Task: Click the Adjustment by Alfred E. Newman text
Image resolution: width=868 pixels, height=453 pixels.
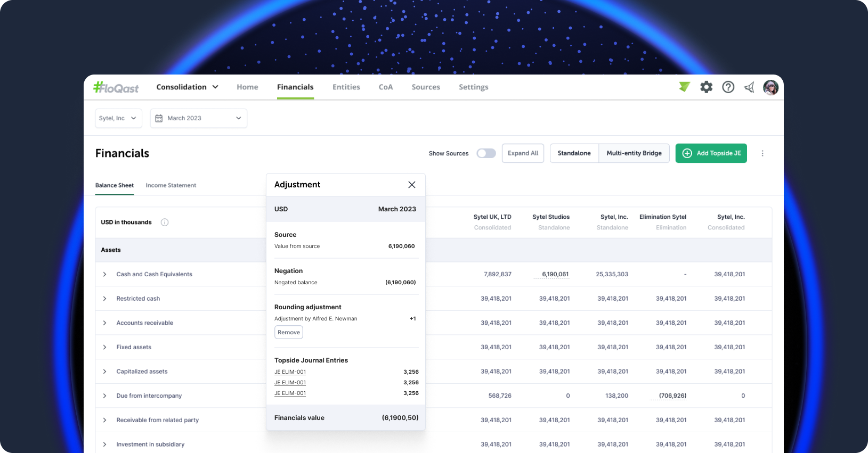Action: [x=315, y=319]
